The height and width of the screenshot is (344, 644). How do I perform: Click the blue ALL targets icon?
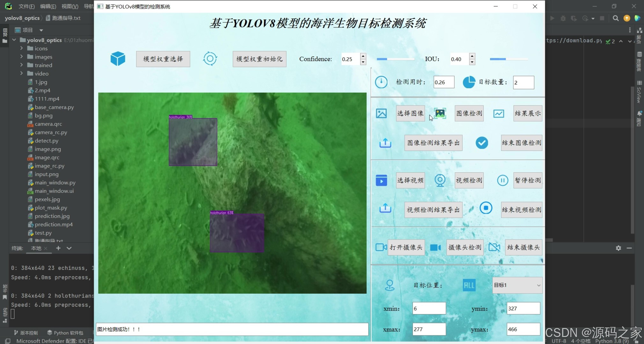(469, 285)
